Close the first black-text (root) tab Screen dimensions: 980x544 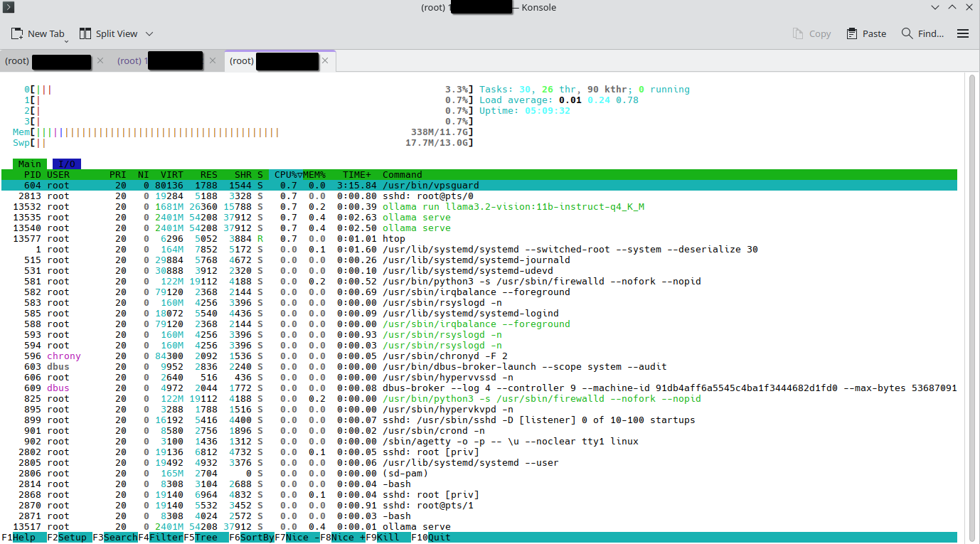(x=100, y=61)
